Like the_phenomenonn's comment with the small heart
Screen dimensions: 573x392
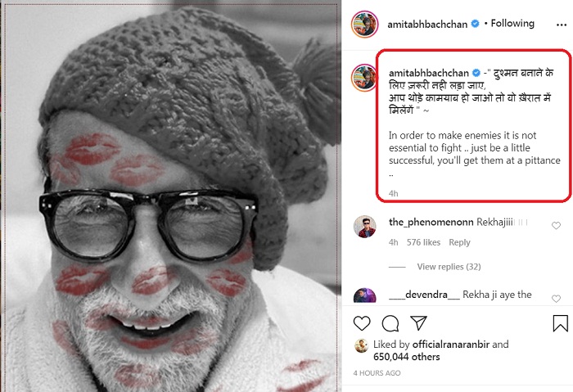556,225
